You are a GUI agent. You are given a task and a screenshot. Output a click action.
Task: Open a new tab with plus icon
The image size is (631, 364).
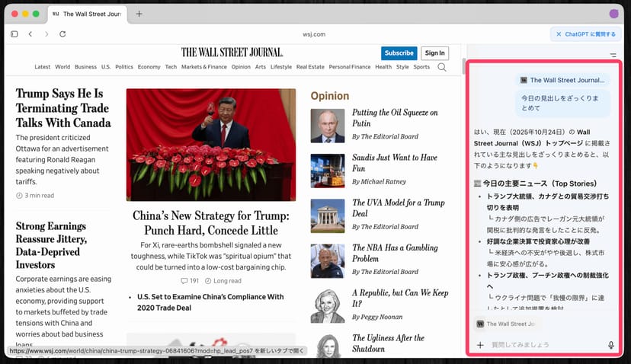pos(139,14)
